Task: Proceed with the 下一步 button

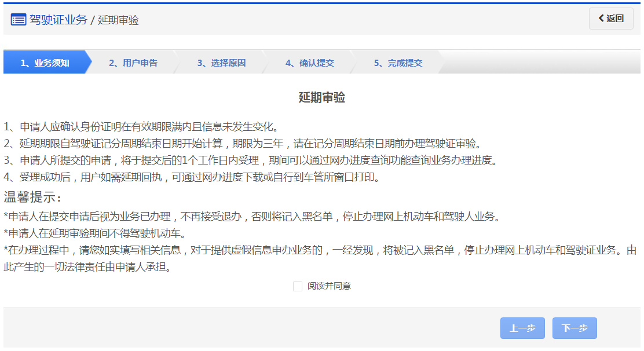Action: coord(574,328)
